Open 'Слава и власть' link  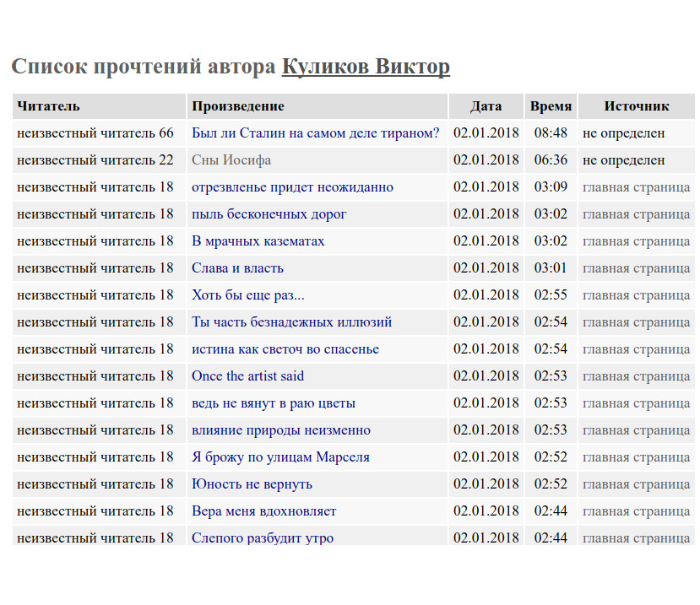coord(237,268)
